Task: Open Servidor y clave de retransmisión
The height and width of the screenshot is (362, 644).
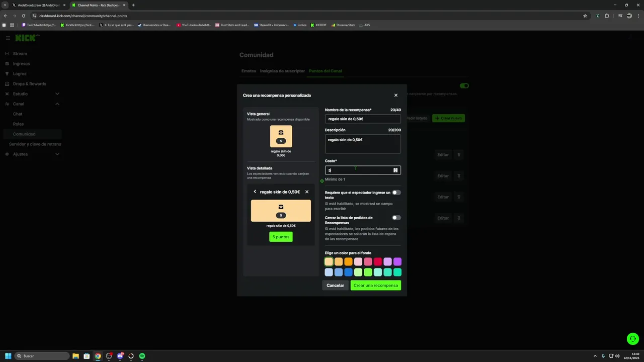Action: pos(35,144)
